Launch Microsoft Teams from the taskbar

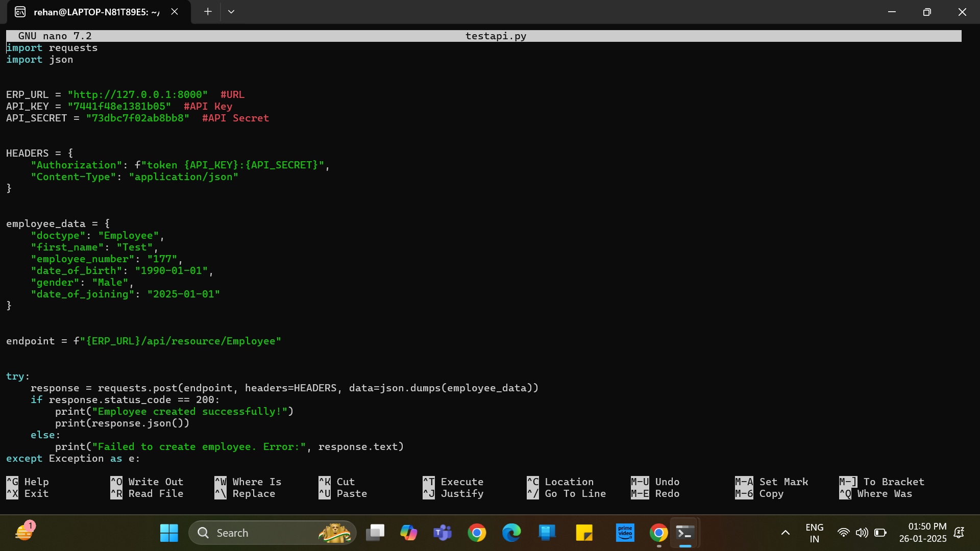tap(443, 532)
